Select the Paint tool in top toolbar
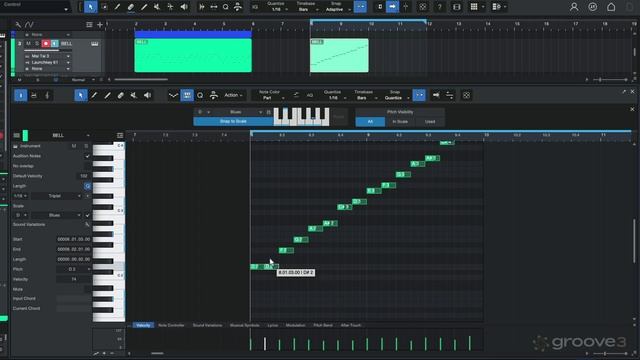The width and height of the screenshot is (640, 360). pyautogui.click(x=144, y=7)
